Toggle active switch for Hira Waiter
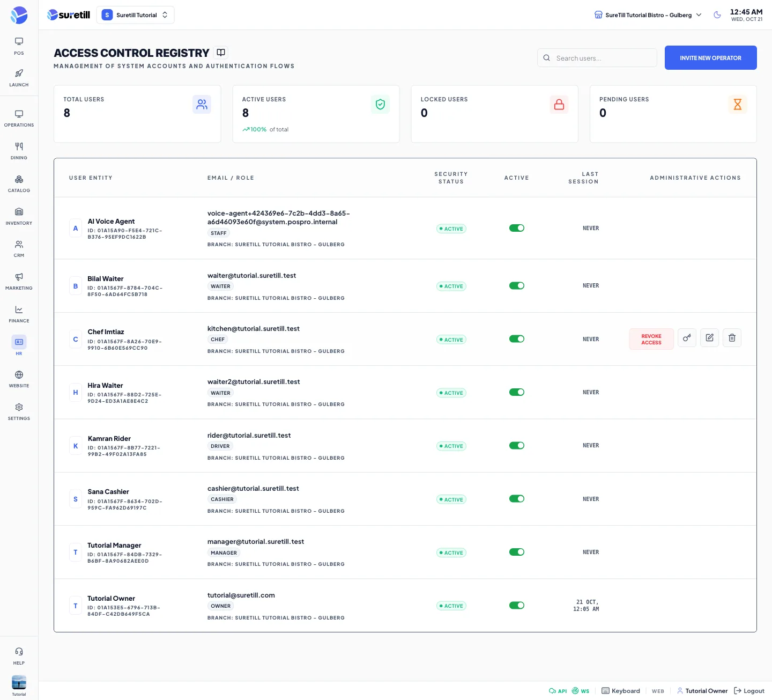The image size is (772, 700). click(517, 392)
